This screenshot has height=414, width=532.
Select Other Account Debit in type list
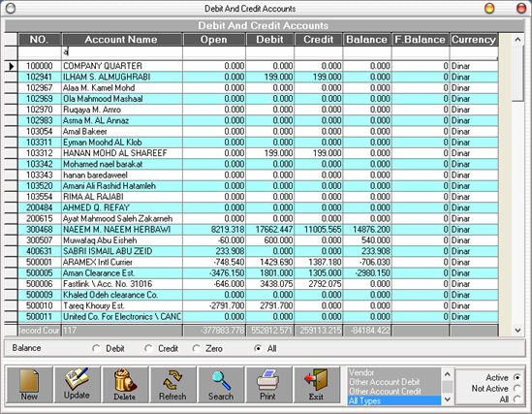pyautogui.click(x=394, y=382)
